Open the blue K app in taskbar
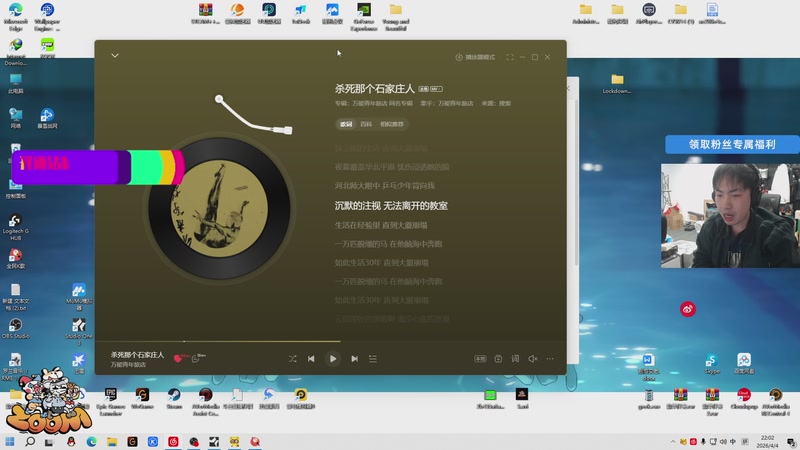This screenshot has height=450, width=800. [x=153, y=441]
